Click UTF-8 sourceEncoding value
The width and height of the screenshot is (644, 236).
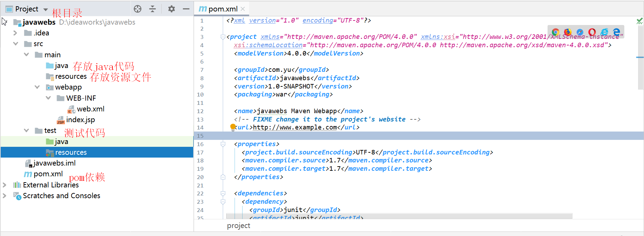[x=365, y=152]
